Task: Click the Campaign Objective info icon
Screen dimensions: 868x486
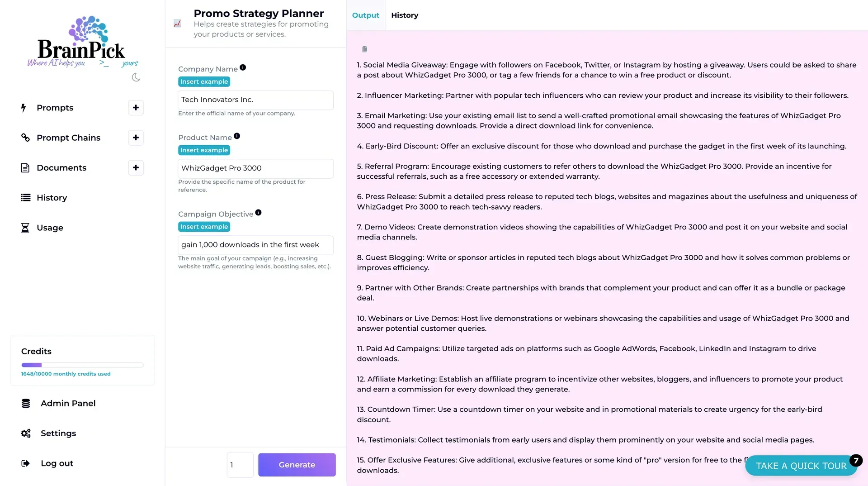Action: point(258,212)
